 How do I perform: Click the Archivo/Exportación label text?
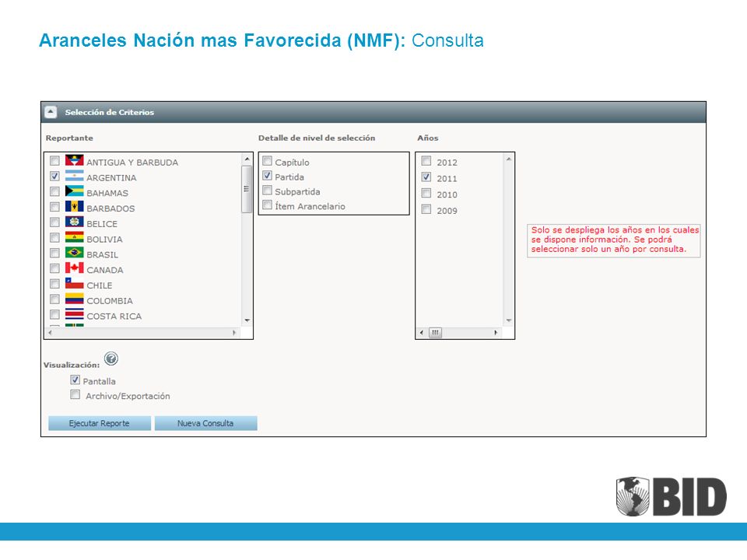point(128,396)
